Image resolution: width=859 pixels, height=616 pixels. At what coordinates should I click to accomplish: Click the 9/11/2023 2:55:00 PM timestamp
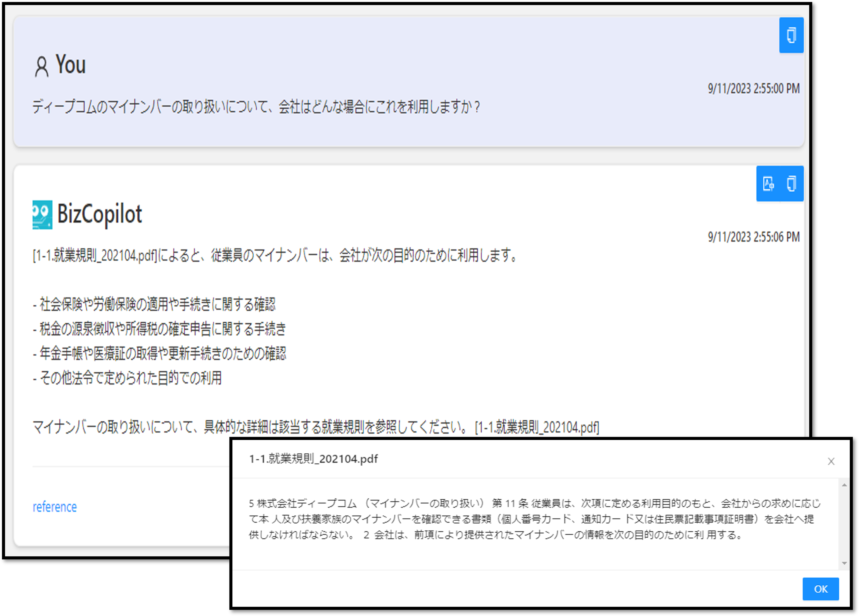tap(754, 89)
